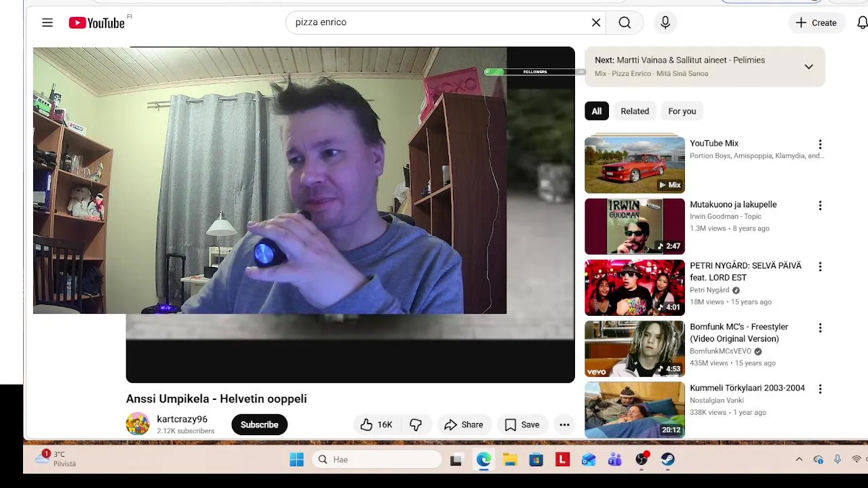Viewport: 868px width, 488px height.
Task: Open the YouTube hamburger guide menu
Action: (x=47, y=22)
